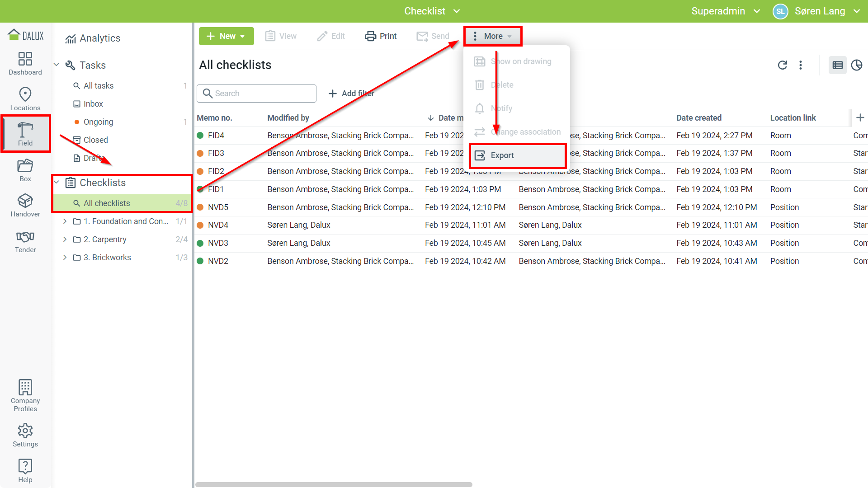Collapse the Tasks tree section

57,65
